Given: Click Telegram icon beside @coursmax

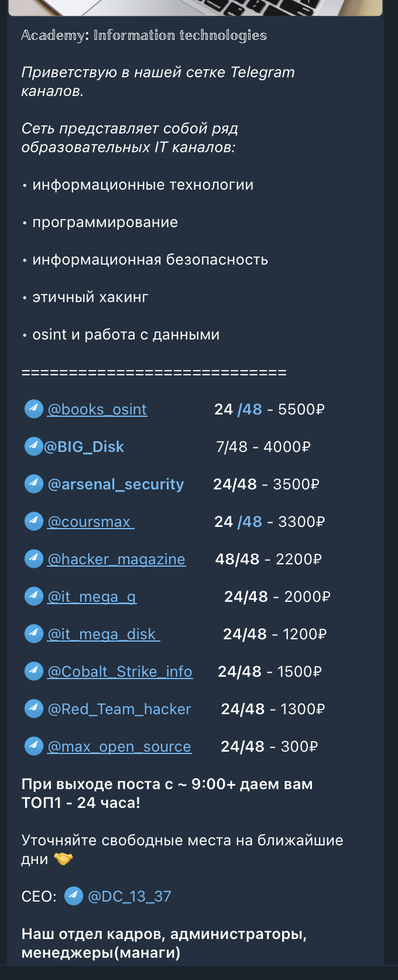Looking at the screenshot, I should coord(34,522).
